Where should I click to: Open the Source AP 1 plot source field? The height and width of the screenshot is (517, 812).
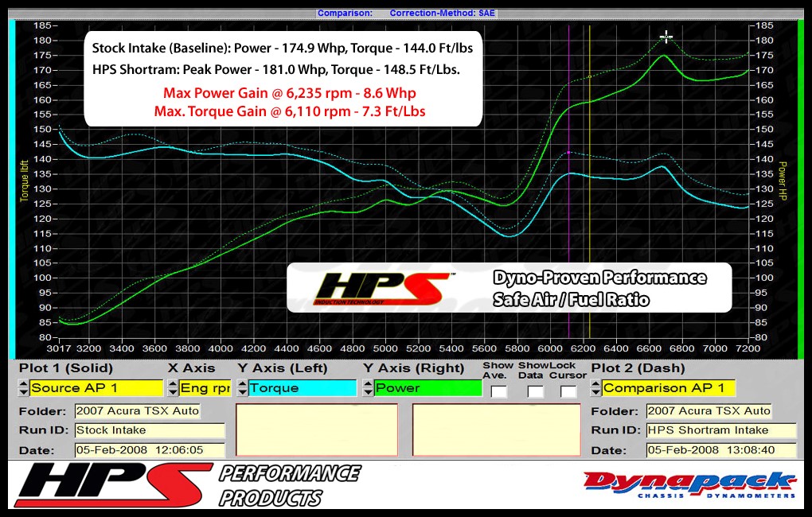point(96,388)
